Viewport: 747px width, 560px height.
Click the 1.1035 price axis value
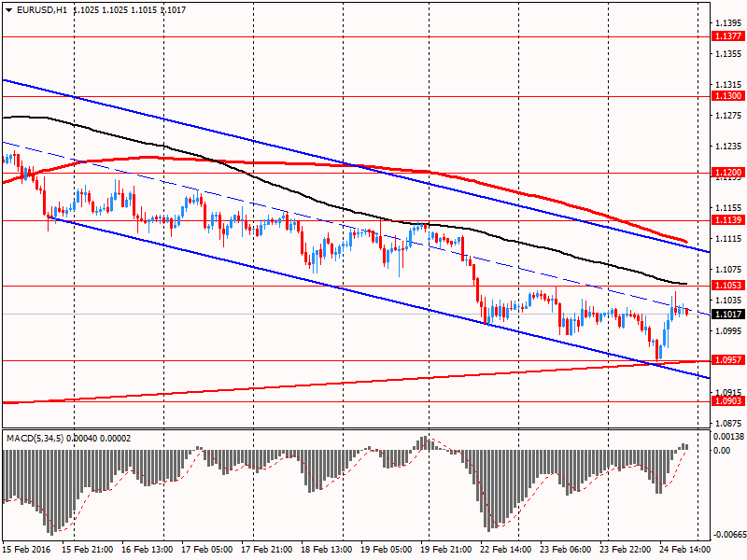pos(728,301)
